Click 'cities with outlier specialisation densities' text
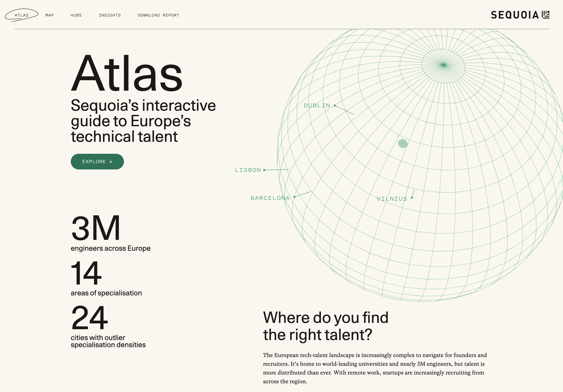Viewport: 563px width, 392px height. pos(108,341)
